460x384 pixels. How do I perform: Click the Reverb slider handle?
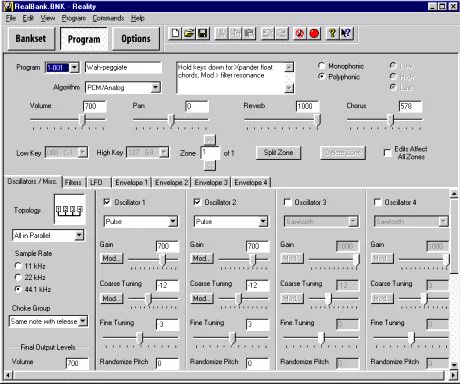[x=318, y=120]
